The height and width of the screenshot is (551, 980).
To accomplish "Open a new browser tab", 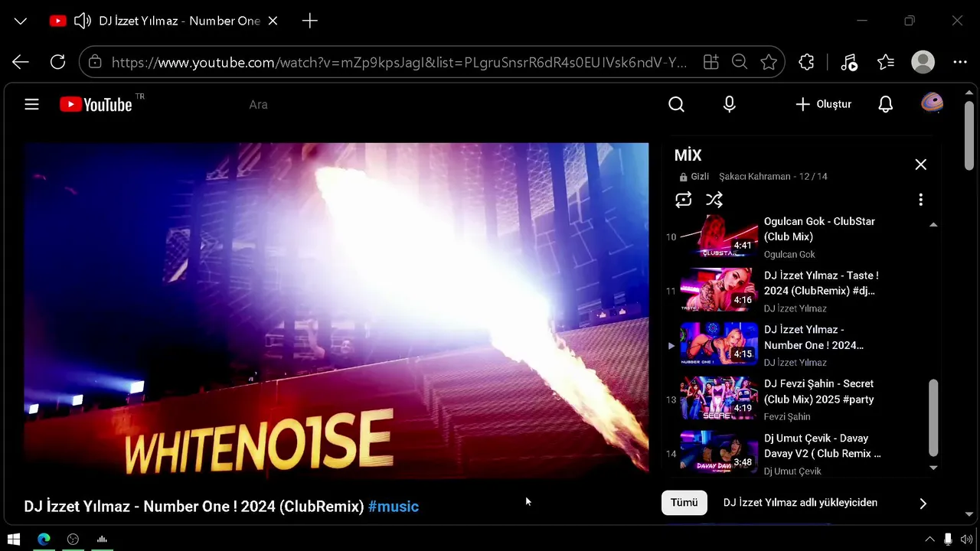I will coord(310,21).
